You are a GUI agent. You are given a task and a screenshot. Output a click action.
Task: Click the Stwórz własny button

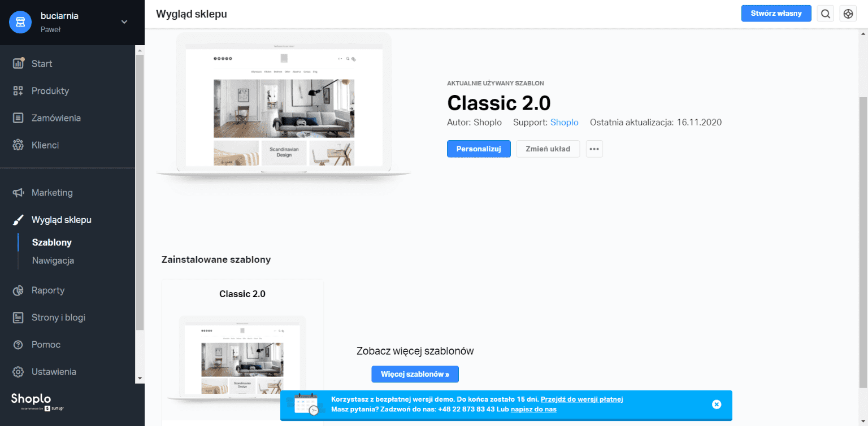point(776,14)
